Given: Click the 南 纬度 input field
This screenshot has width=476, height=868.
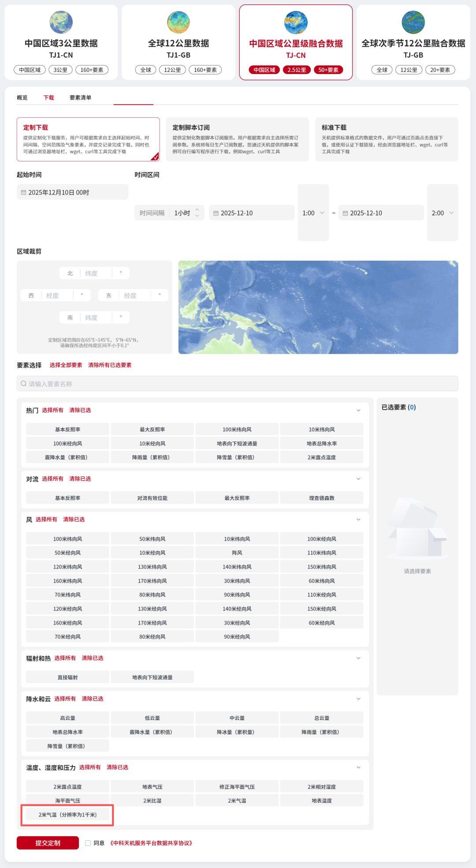Looking at the screenshot, I should pos(94,318).
